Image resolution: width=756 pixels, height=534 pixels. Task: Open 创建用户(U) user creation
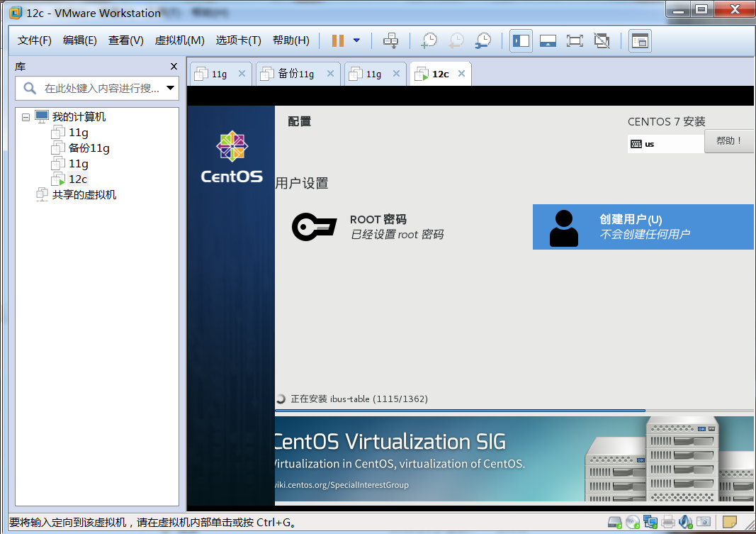click(x=643, y=227)
